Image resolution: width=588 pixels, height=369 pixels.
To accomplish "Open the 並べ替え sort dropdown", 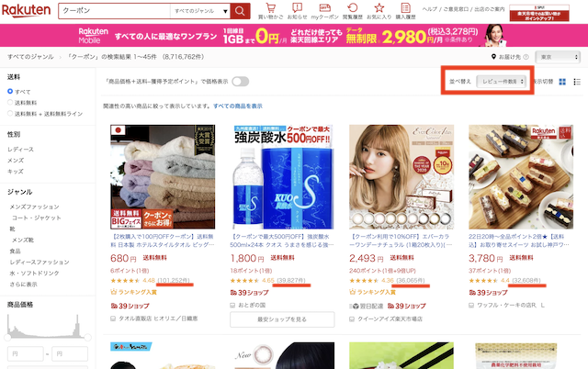I will pos(501,82).
